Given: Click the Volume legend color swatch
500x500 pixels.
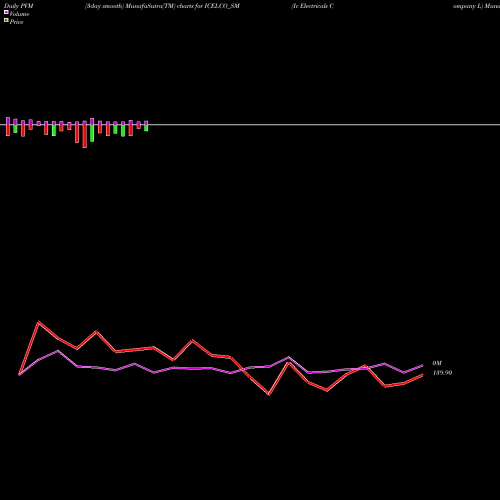Looking at the screenshot, I should (6, 12).
